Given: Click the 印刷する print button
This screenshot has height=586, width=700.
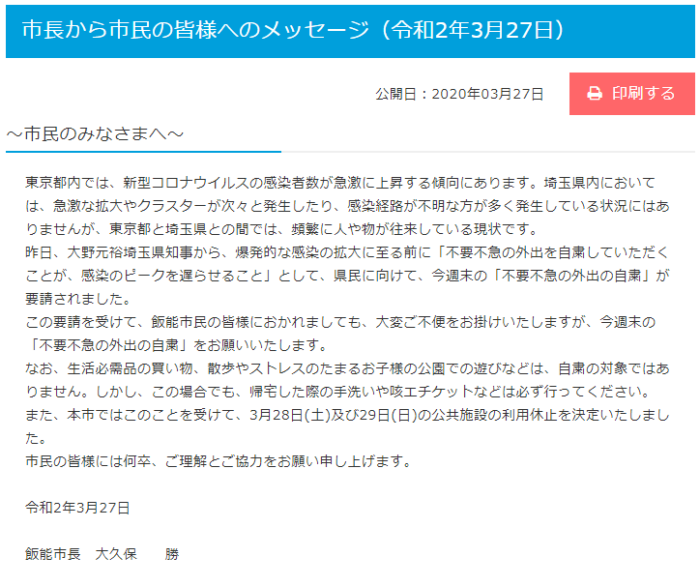Looking at the screenshot, I should pyautogui.click(x=632, y=94).
